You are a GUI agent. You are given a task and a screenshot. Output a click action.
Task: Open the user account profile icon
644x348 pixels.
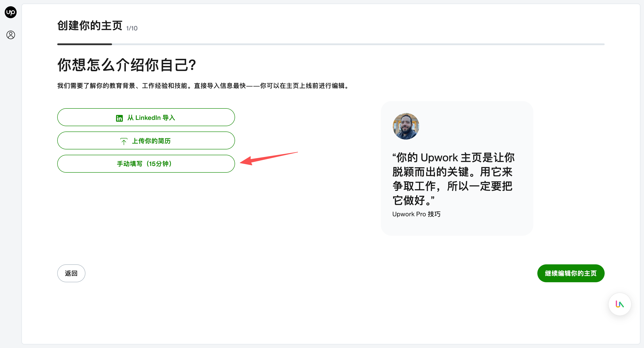point(11,35)
